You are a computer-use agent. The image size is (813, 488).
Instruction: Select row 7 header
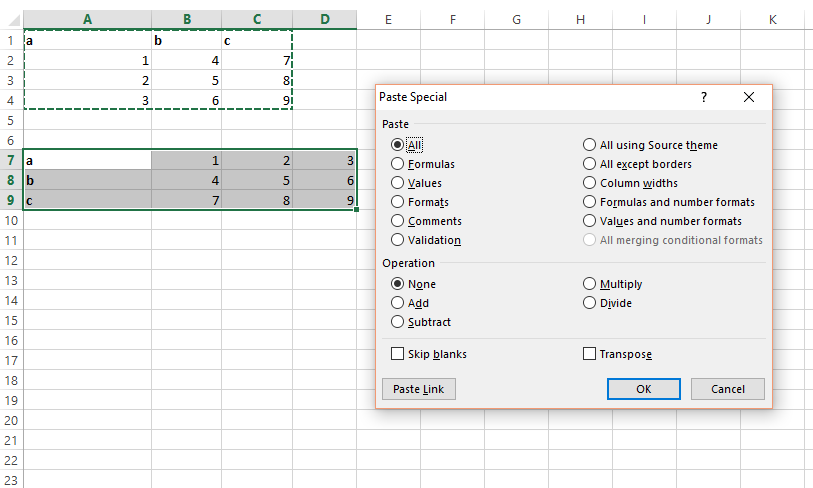pos(11,160)
